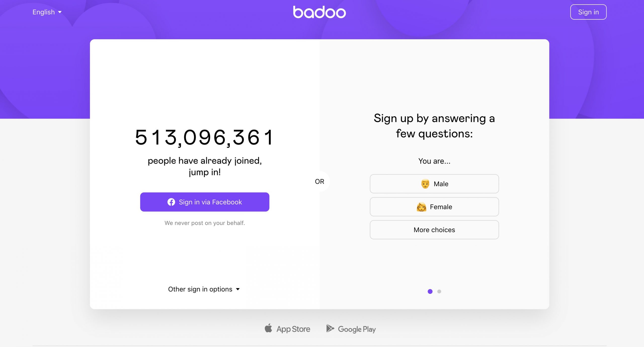The height and width of the screenshot is (347, 644).
Task: Switch to the second carousel dot
Action: (439, 291)
